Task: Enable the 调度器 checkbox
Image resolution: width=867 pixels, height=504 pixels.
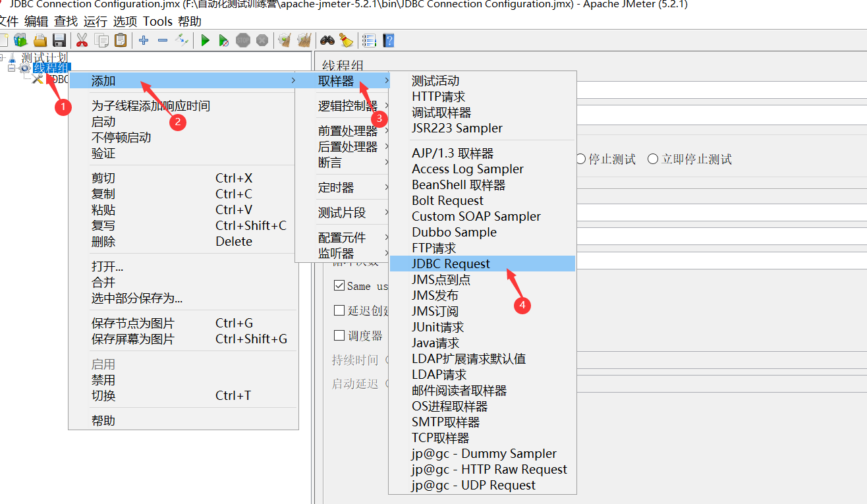Action: click(339, 335)
